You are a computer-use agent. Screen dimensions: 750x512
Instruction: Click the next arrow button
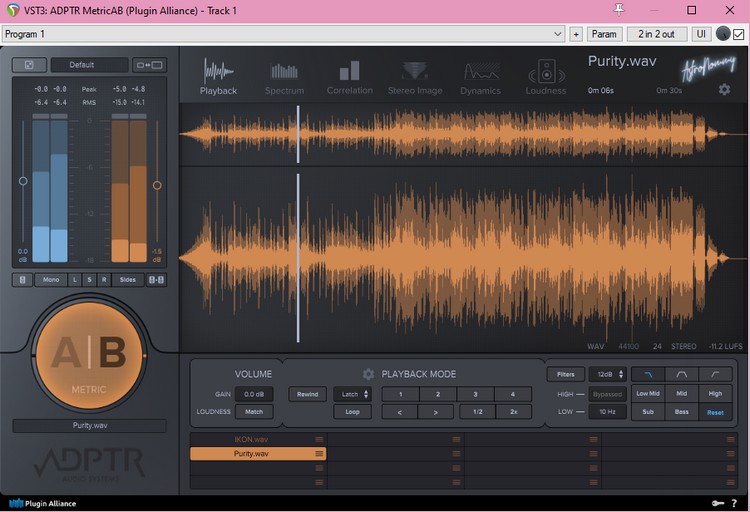[x=436, y=412]
